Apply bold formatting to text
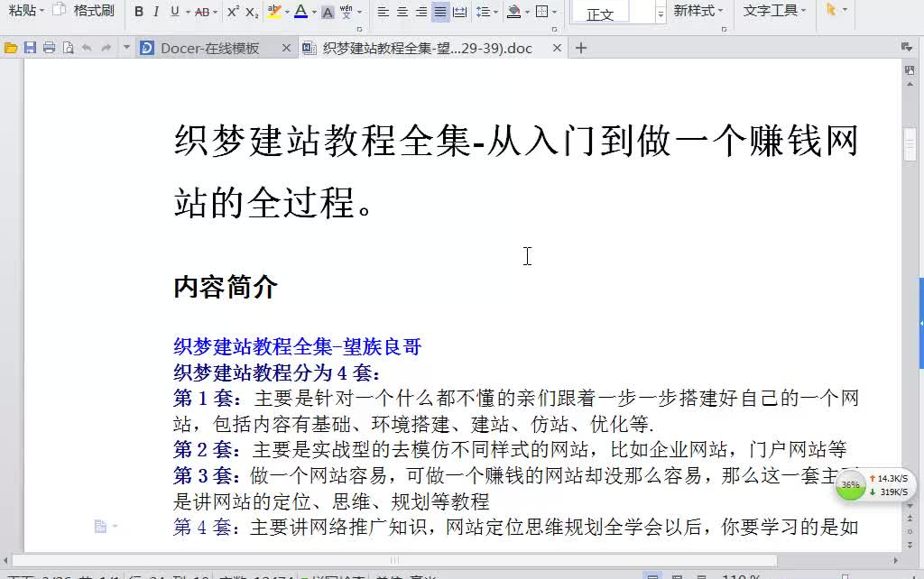This screenshot has height=579, width=924. coord(138,13)
